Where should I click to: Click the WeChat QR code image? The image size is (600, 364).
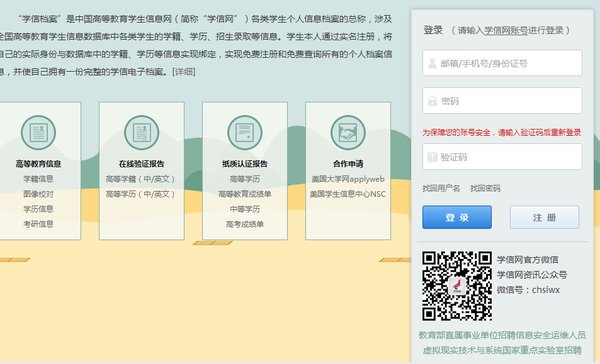[457, 286]
